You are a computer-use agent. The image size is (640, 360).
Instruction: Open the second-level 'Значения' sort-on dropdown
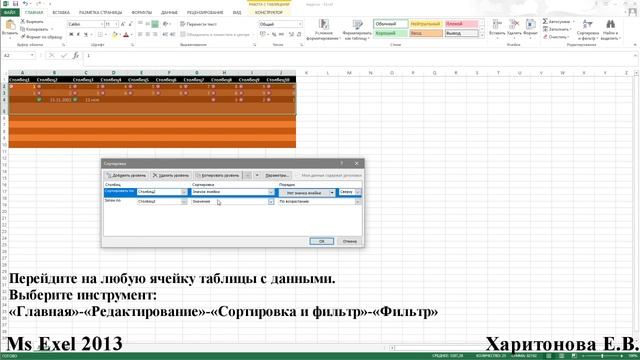point(271,202)
